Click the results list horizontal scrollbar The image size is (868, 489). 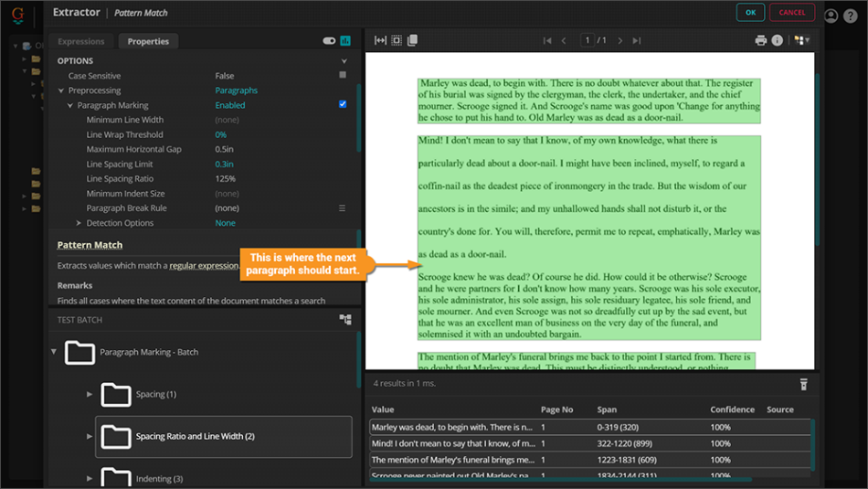561,480
